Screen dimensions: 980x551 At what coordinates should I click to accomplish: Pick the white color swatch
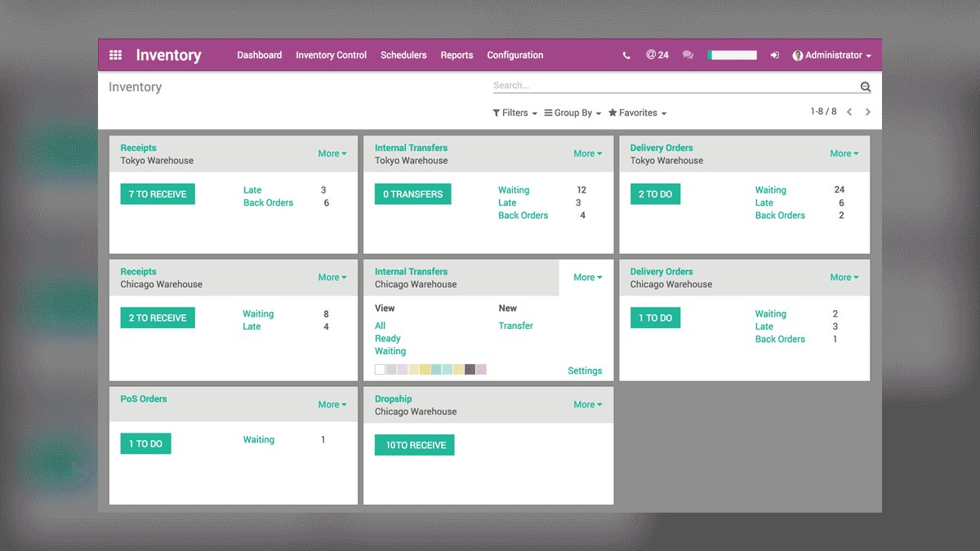(380, 370)
